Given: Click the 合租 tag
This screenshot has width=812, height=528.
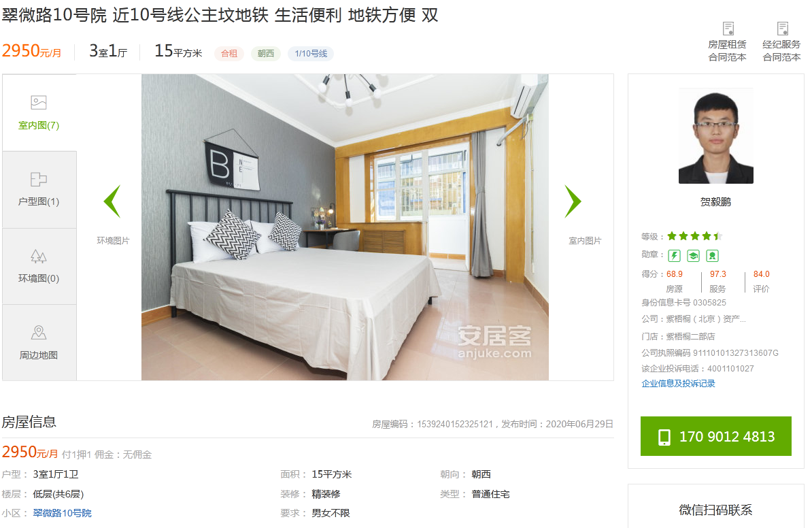Looking at the screenshot, I should point(229,53).
